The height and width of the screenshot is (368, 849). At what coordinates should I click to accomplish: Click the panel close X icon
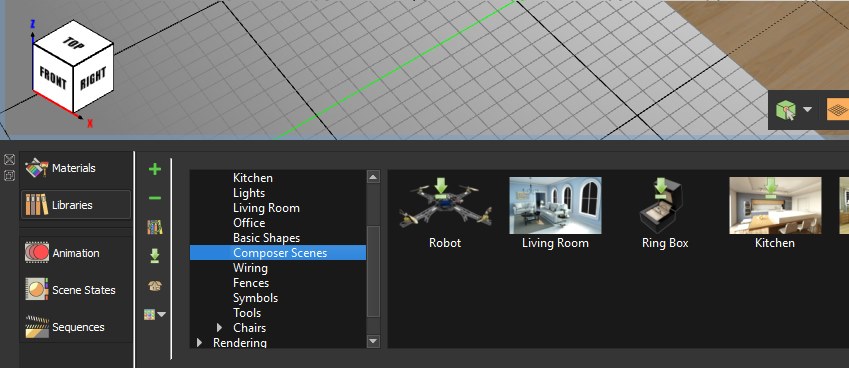[x=9, y=160]
